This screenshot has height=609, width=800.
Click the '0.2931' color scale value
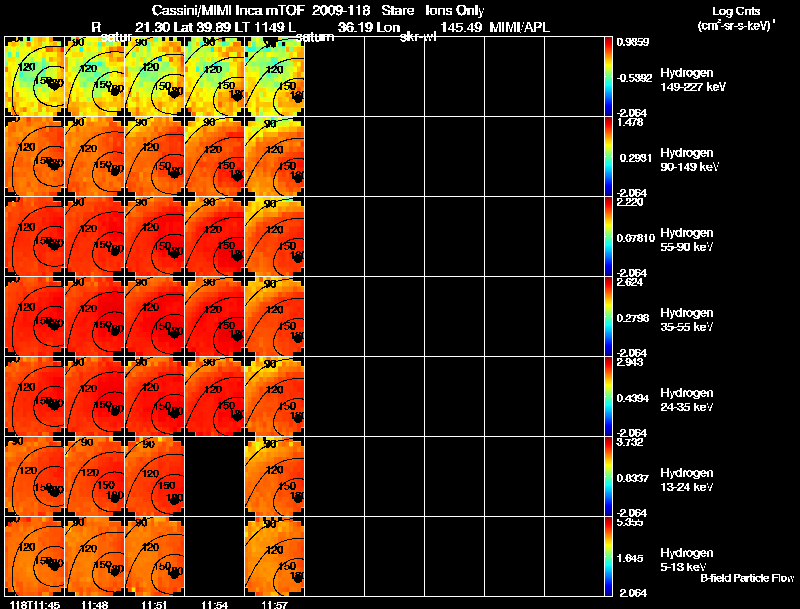[636, 158]
